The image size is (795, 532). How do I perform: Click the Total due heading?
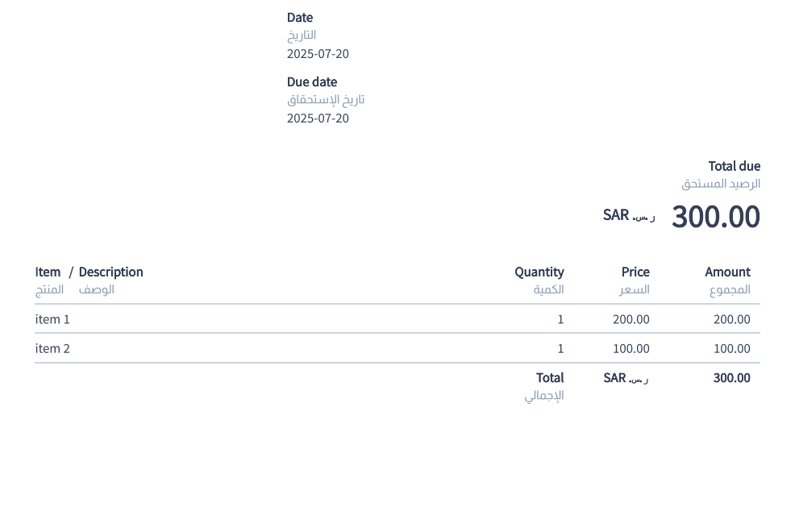pos(734,166)
